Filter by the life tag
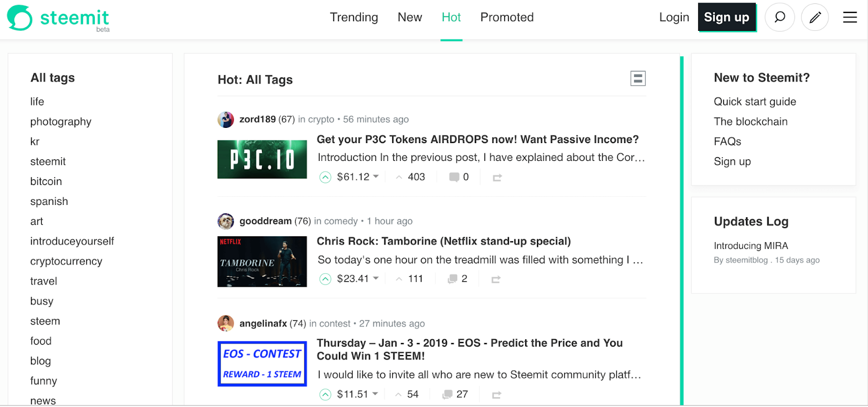The height and width of the screenshot is (407, 868). [x=37, y=102]
